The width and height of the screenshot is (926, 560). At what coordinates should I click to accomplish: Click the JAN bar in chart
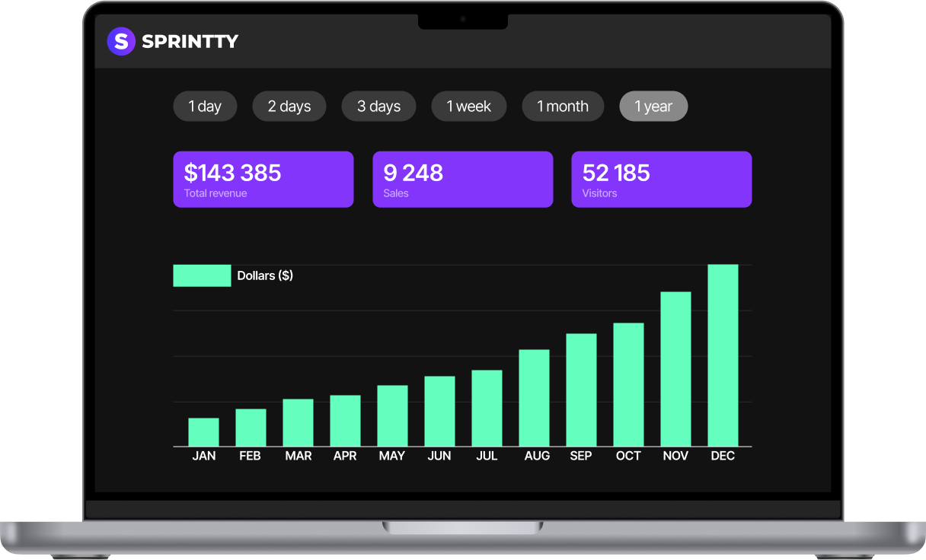coord(203,432)
